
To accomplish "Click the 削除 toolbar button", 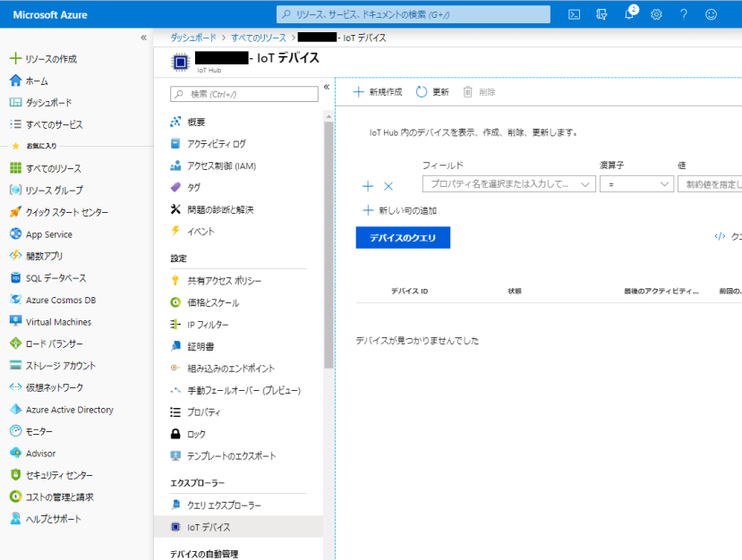I will click(x=479, y=92).
